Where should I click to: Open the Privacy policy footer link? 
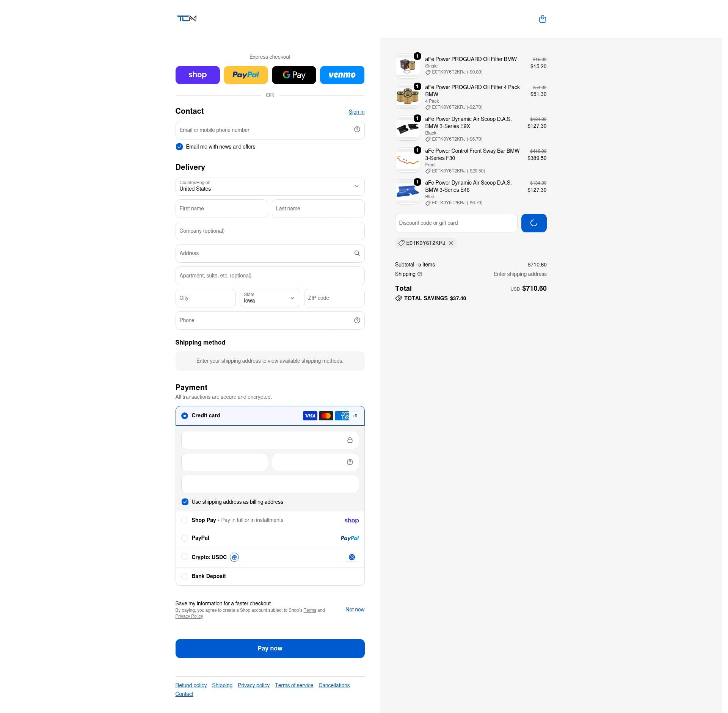(x=254, y=685)
